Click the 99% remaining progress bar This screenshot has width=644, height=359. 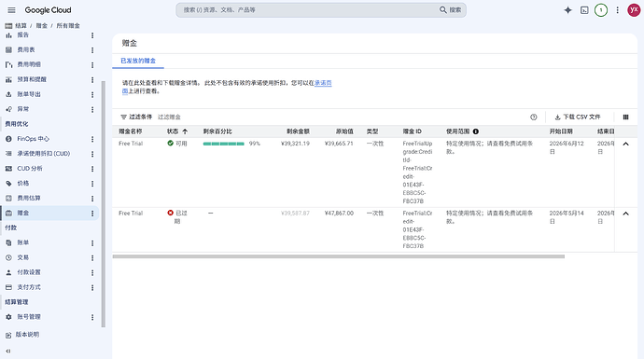(223, 144)
